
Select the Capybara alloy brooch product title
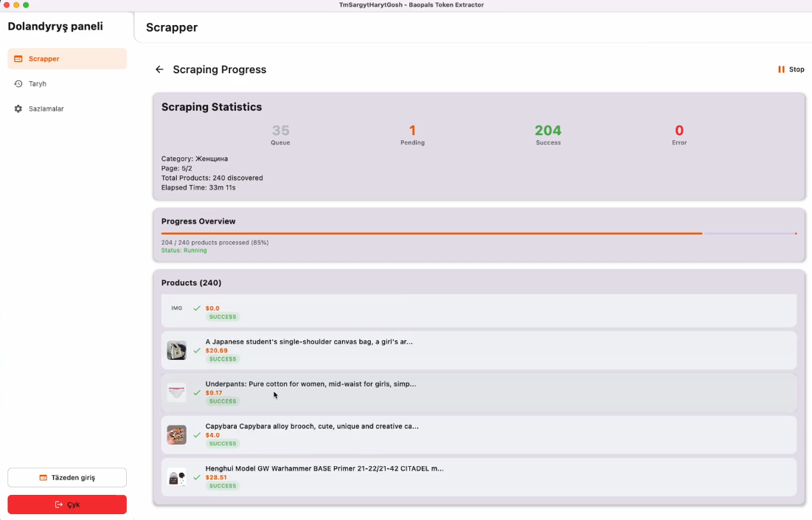312,426
